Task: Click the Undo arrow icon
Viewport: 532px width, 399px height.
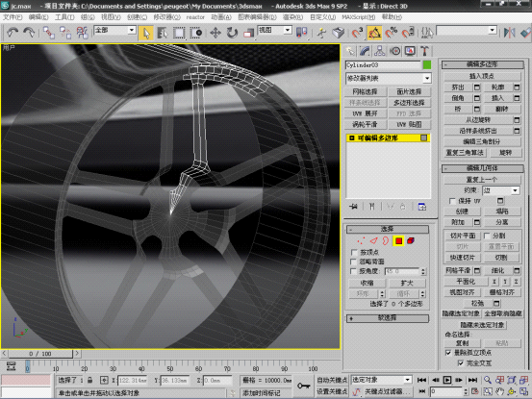Action: 13,33
